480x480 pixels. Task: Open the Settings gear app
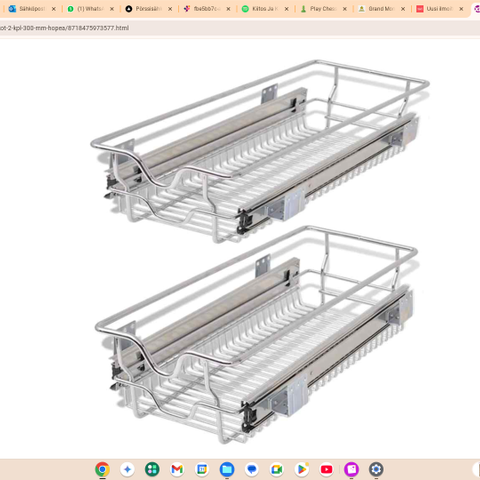click(x=376, y=469)
